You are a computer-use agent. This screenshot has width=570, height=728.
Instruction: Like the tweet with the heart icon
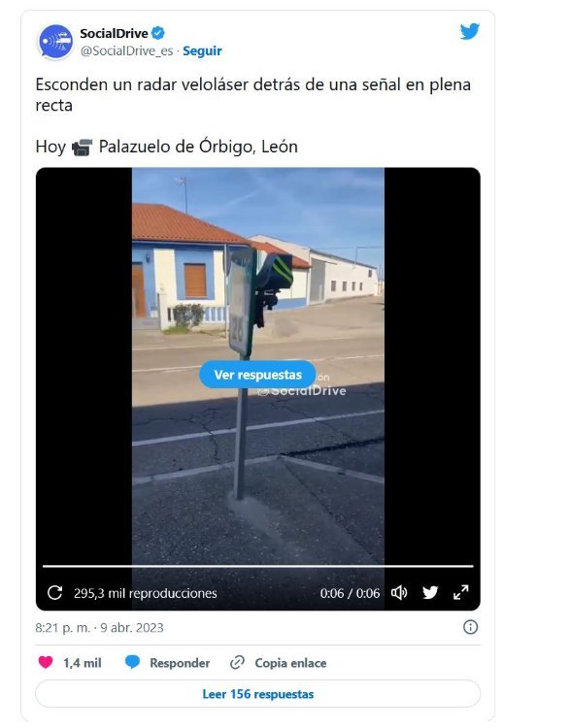pos(46,662)
